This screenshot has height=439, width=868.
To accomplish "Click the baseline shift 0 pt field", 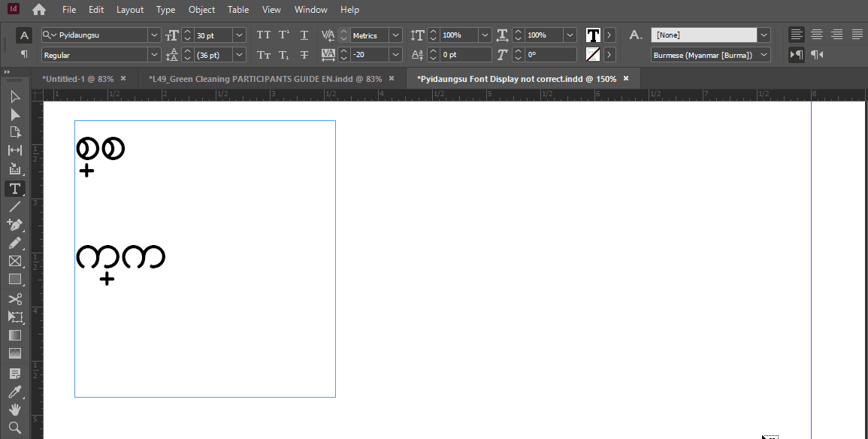I will [x=466, y=55].
